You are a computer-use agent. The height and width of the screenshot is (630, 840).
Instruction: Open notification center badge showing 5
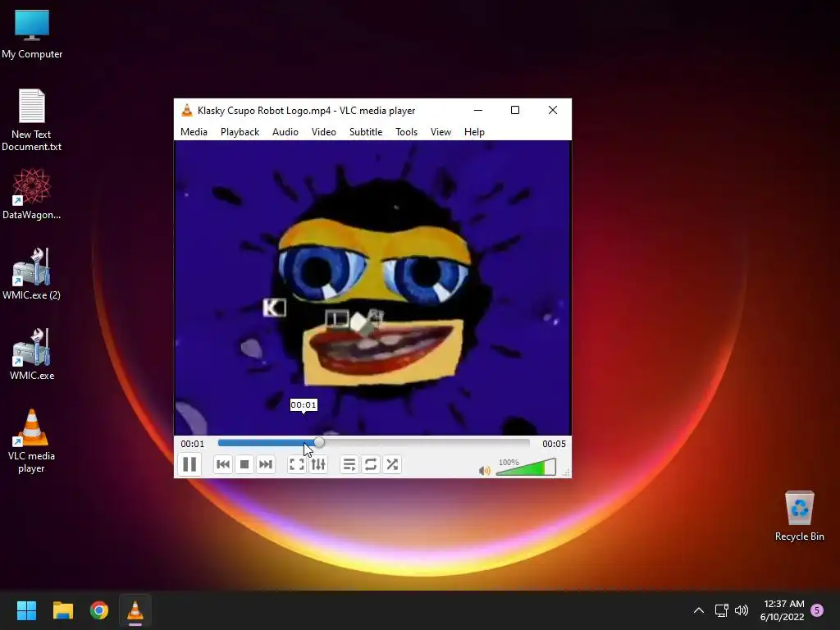pos(817,610)
